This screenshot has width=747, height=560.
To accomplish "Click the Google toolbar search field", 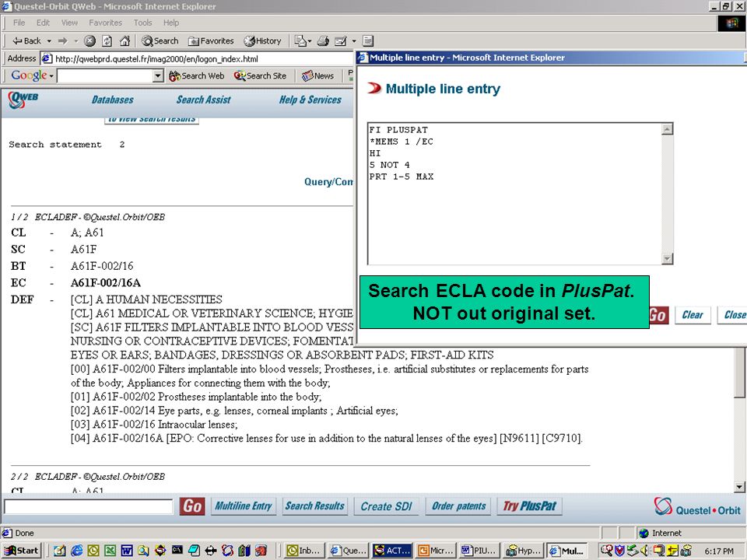I will coord(105,75).
